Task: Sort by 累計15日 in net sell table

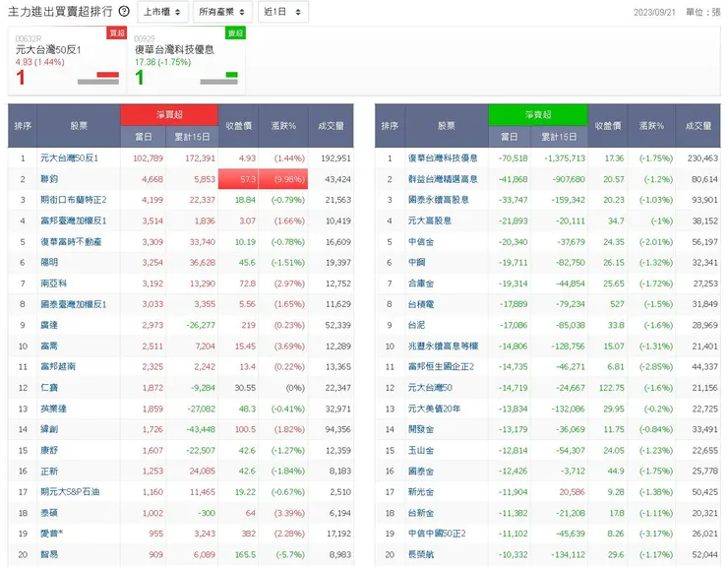Action: [x=559, y=137]
